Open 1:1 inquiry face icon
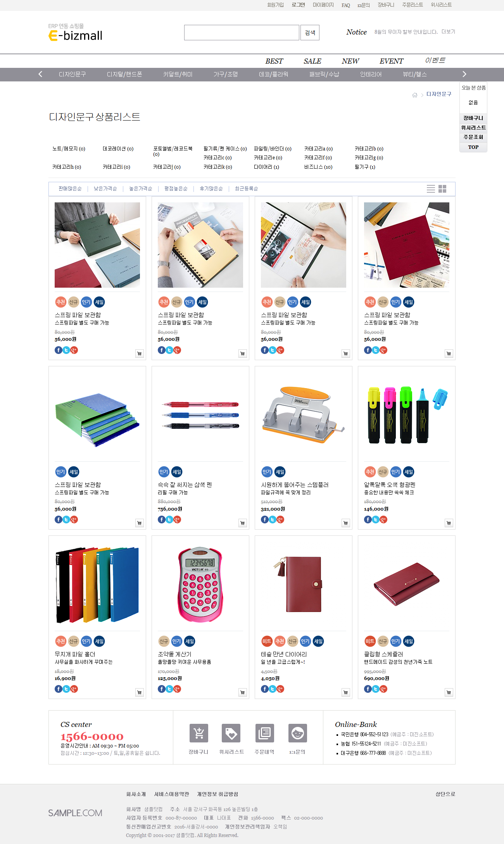Screen dimensions: 504x844 click(298, 733)
